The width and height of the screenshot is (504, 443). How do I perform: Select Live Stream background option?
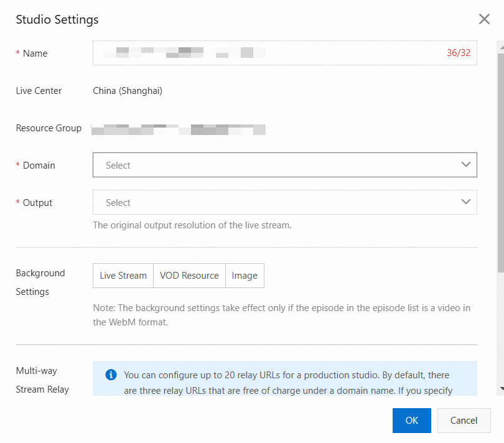(123, 276)
